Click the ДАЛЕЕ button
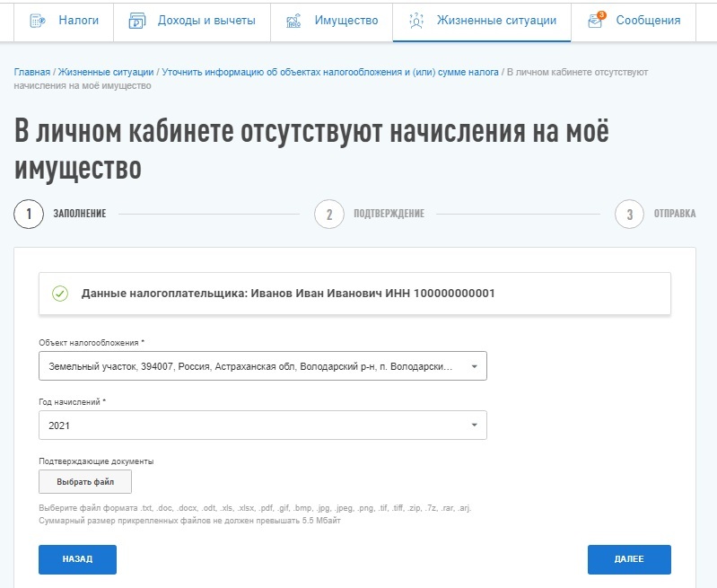 point(629,559)
